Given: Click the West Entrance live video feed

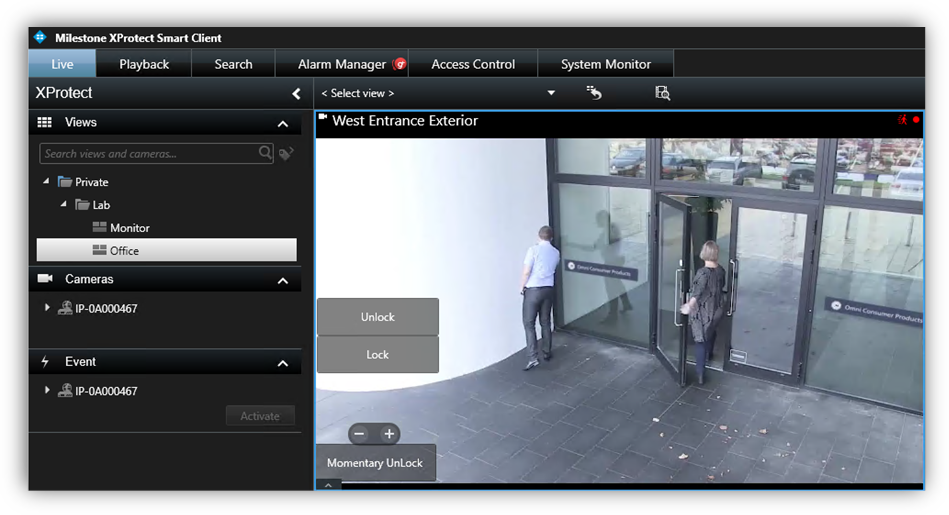Looking at the screenshot, I should 619,310.
